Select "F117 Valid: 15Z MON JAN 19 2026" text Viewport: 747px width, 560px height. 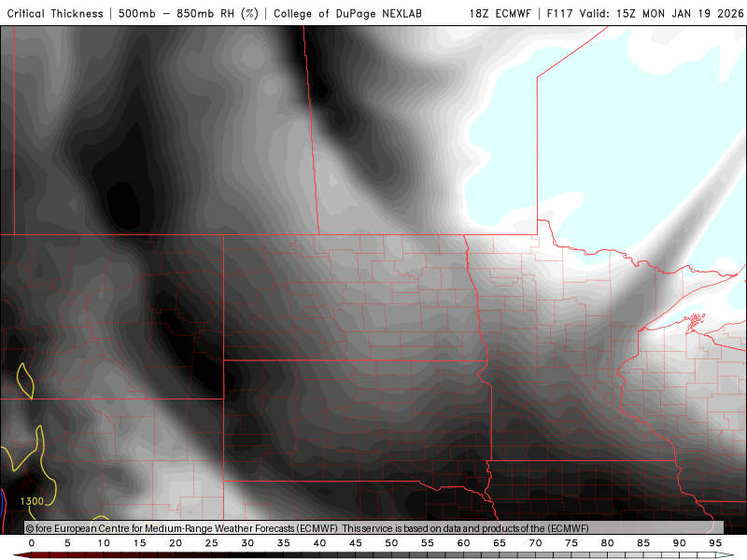(645, 13)
